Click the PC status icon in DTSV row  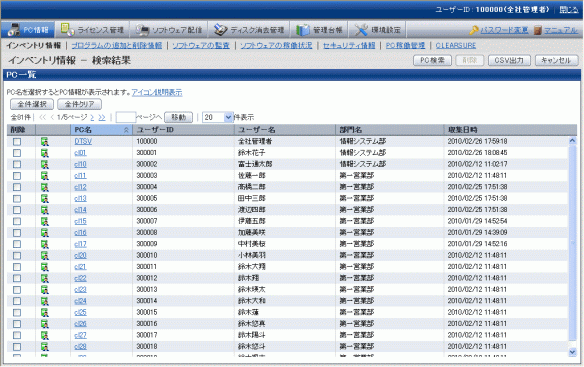[45, 142]
